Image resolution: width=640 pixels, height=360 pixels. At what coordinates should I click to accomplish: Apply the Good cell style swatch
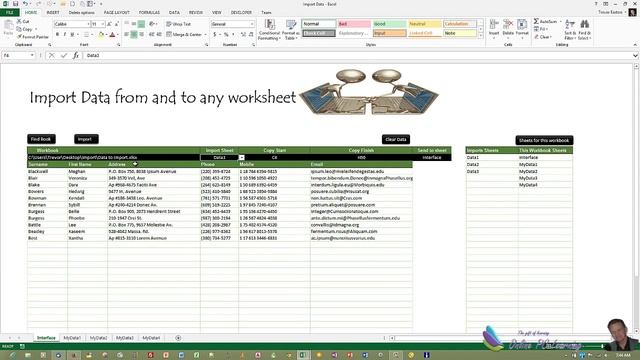point(389,24)
